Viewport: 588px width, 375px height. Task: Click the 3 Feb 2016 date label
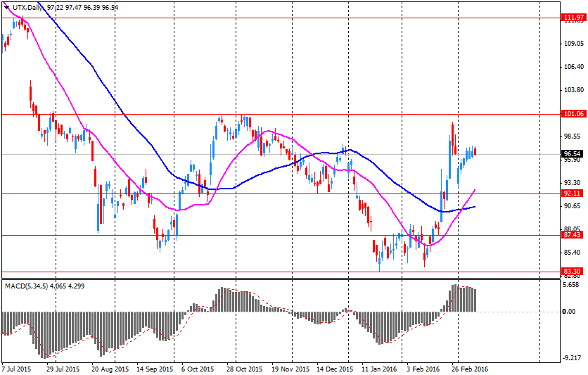pos(423,369)
